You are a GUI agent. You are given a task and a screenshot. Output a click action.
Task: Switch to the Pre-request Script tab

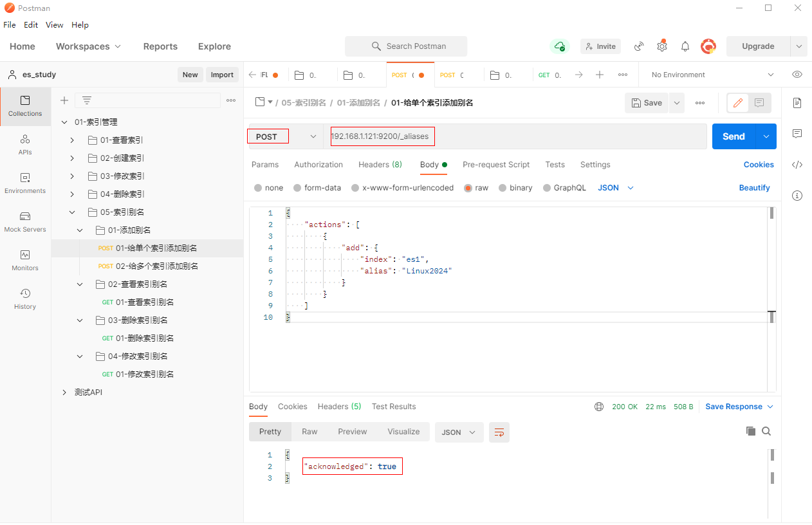(x=496, y=165)
